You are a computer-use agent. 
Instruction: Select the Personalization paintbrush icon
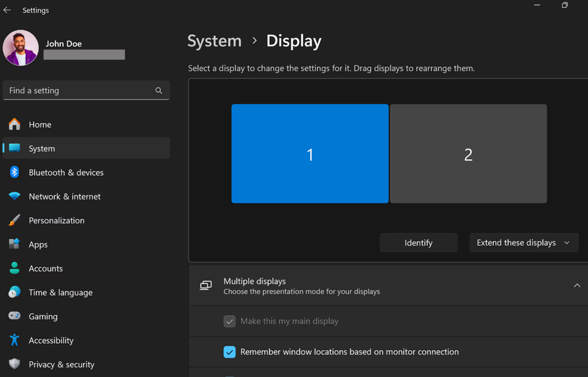(x=15, y=221)
